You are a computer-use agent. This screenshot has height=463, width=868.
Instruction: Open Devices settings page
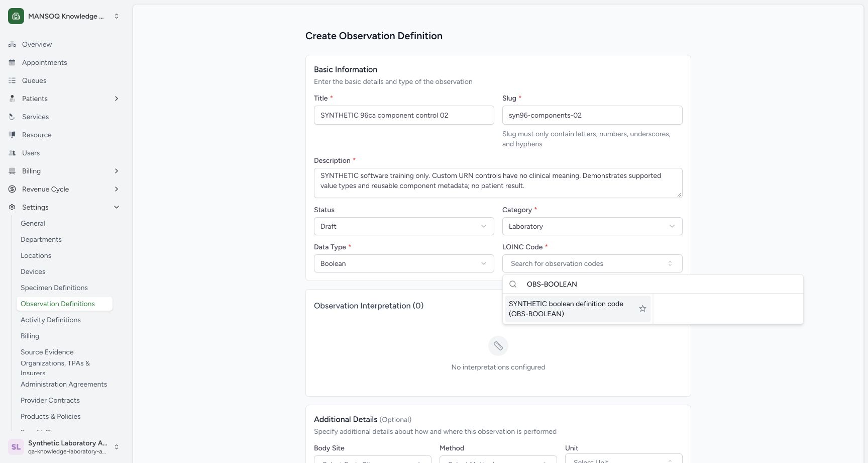pyautogui.click(x=33, y=271)
